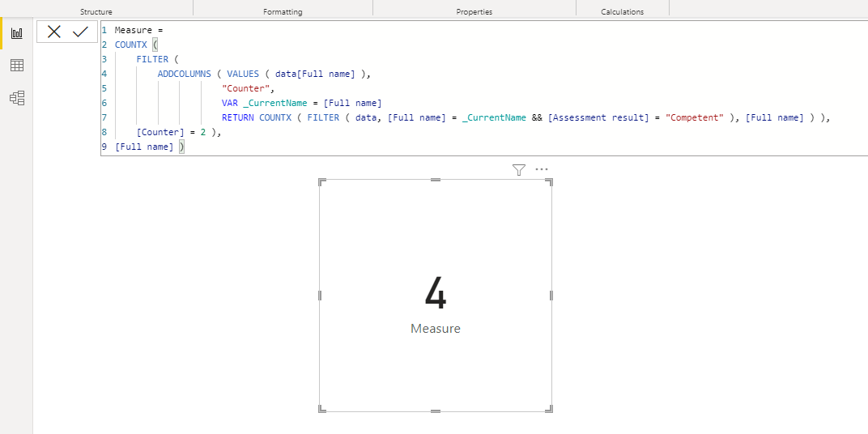Grab the card's bottom-right corner handle
868x434 pixels.
point(550,409)
